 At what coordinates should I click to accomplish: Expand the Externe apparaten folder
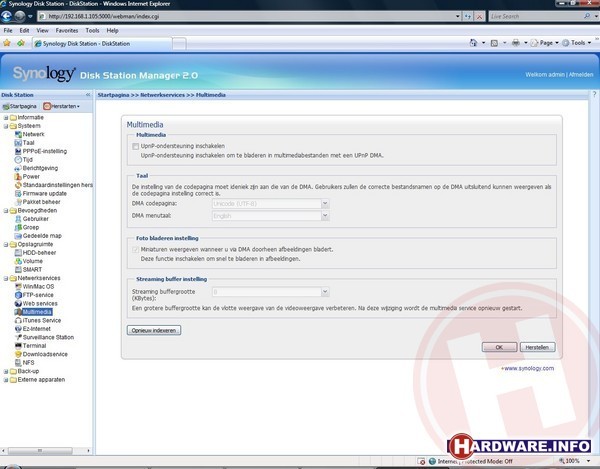click(x=6, y=379)
